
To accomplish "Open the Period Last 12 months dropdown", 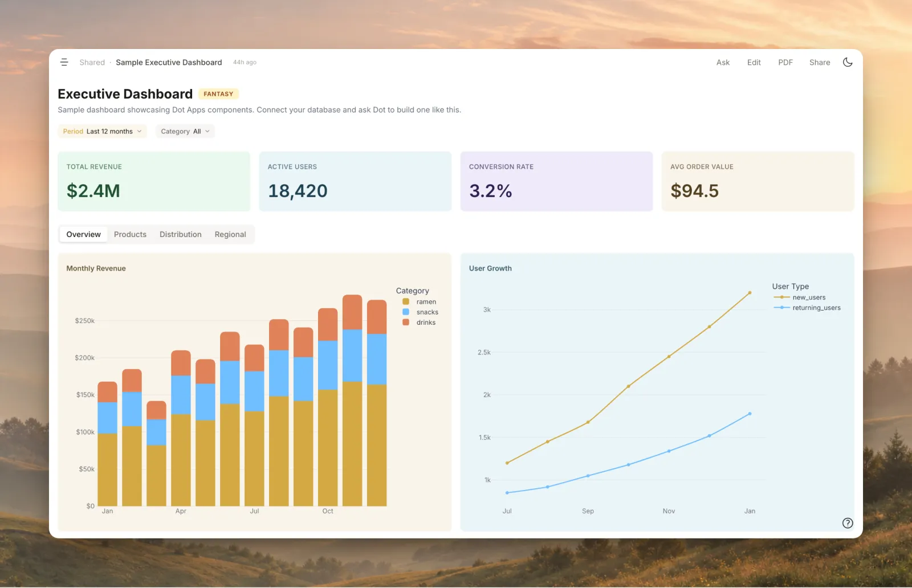I will coord(103,131).
